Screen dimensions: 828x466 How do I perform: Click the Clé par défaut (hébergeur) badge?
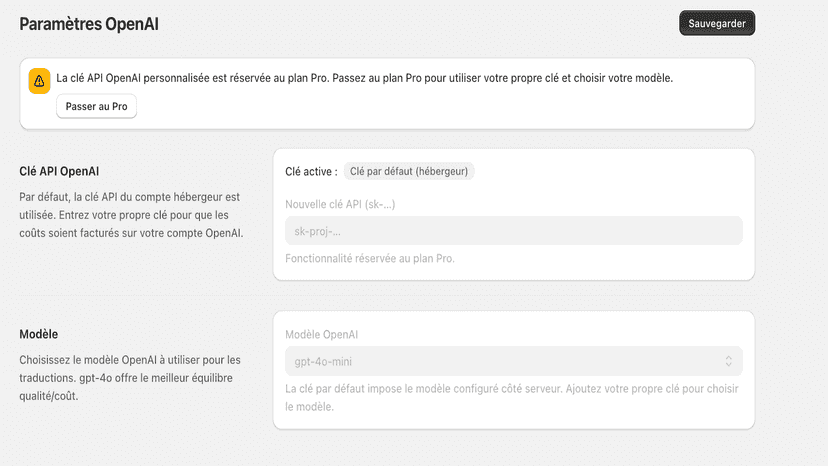click(x=409, y=171)
